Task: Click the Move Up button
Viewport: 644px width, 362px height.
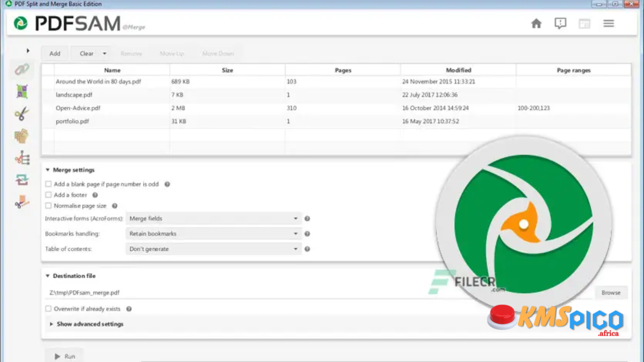Action: pyautogui.click(x=172, y=53)
